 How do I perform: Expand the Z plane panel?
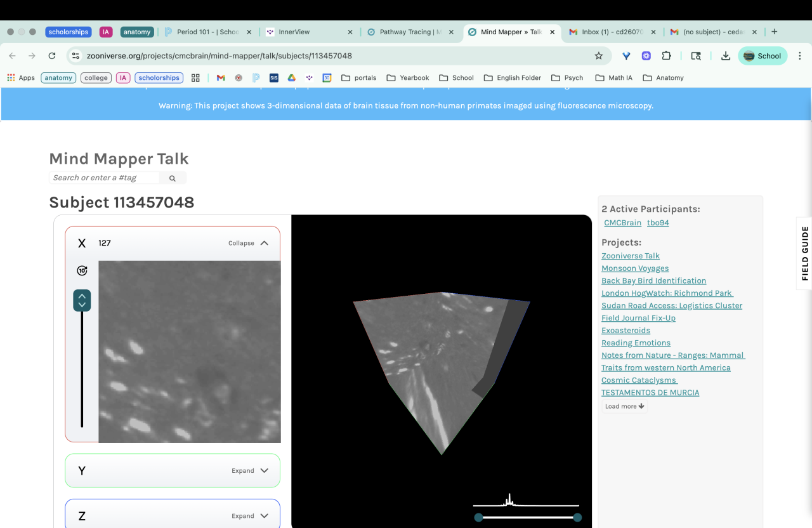[250, 516]
